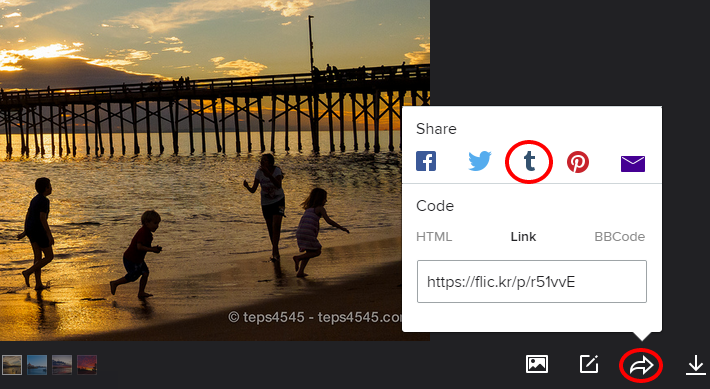Click the Share heading in popup
This screenshot has width=710, height=389.
pos(436,129)
